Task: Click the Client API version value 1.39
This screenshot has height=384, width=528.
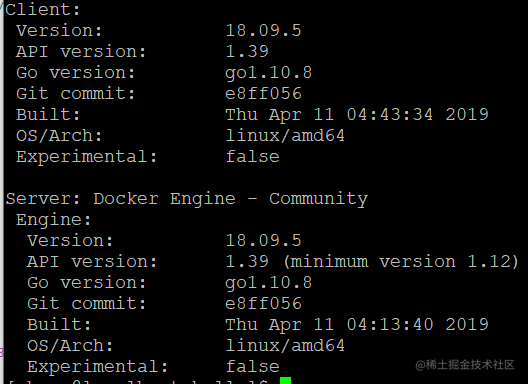Action: (247, 52)
